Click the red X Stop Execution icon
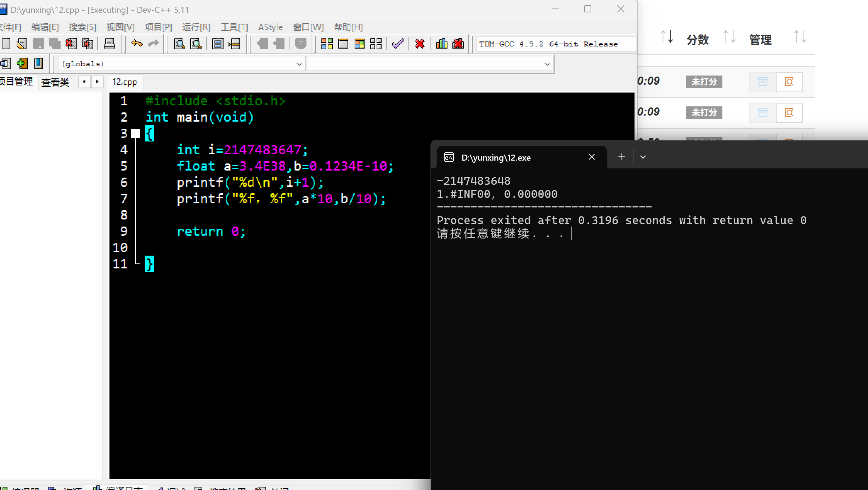Image resolution: width=868 pixels, height=490 pixels. (x=420, y=44)
